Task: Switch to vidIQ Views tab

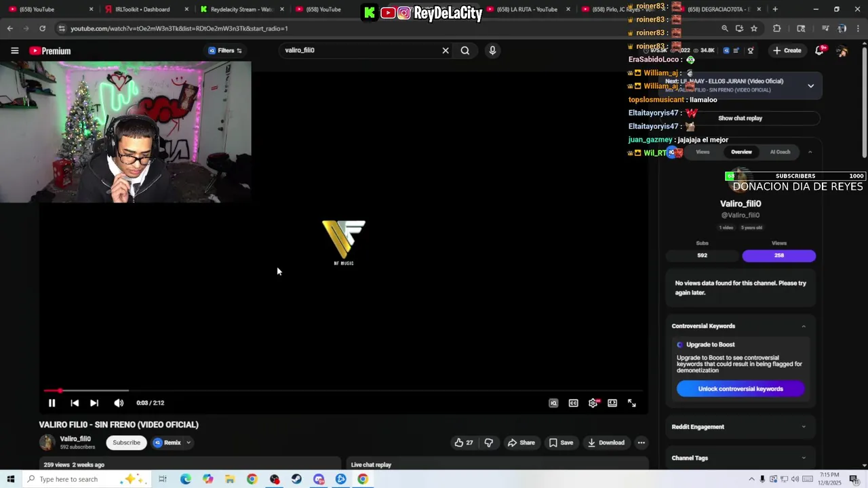Action: pyautogui.click(x=703, y=152)
